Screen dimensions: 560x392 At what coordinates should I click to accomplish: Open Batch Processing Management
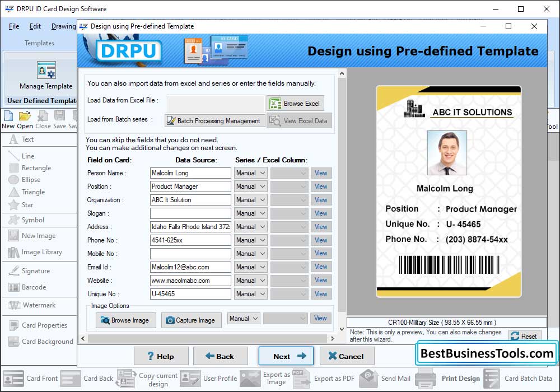pos(215,120)
